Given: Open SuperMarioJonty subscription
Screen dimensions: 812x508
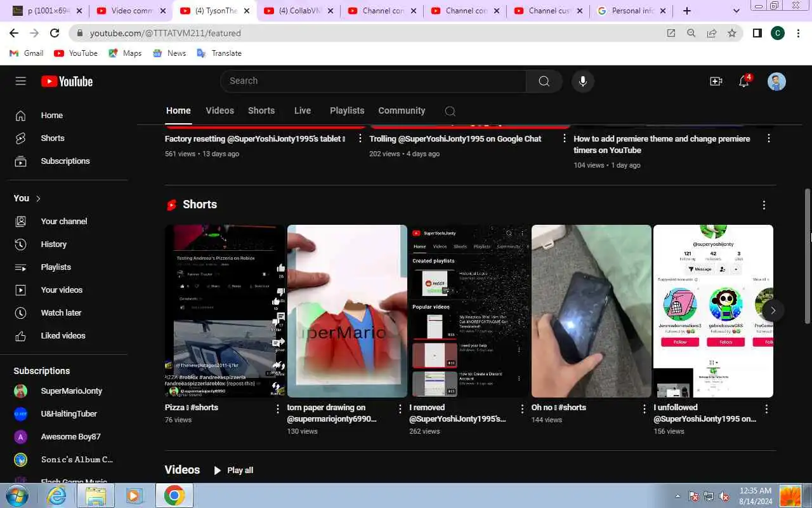Looking at the screenshot, I should (x=70, y=391).
